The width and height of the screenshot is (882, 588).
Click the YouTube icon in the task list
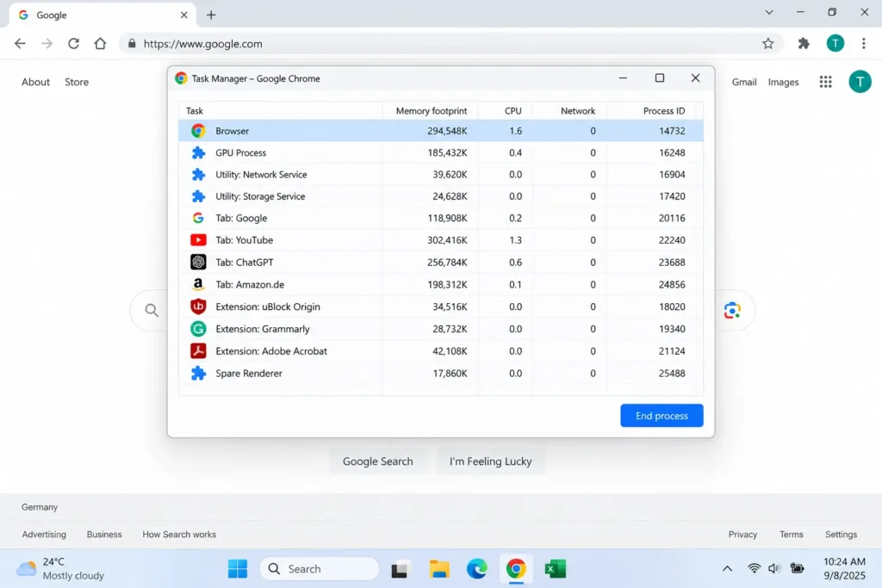(198, 240)
